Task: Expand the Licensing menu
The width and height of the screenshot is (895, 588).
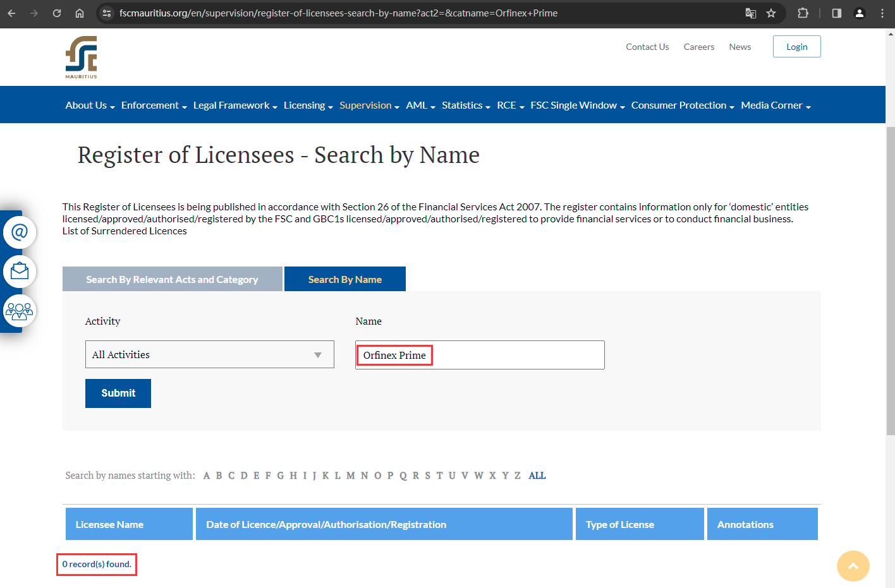Action: point(308,105)
